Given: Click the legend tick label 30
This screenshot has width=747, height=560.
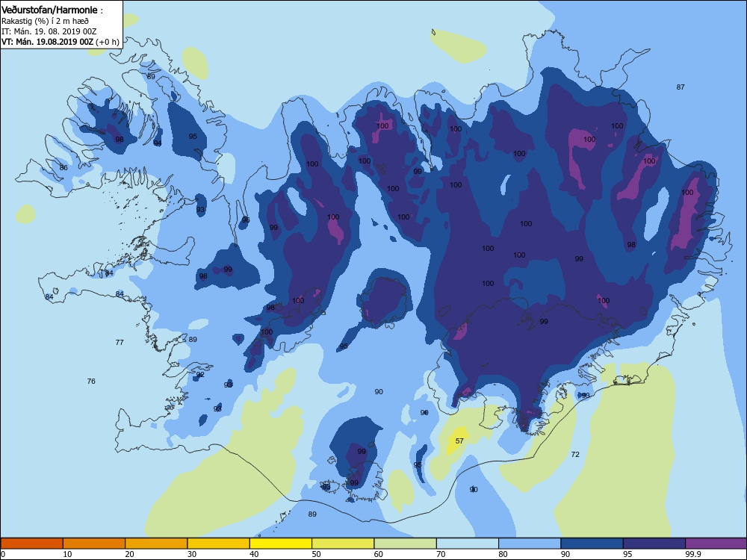Looking at the screenshot, I should (x=192, y=554).
